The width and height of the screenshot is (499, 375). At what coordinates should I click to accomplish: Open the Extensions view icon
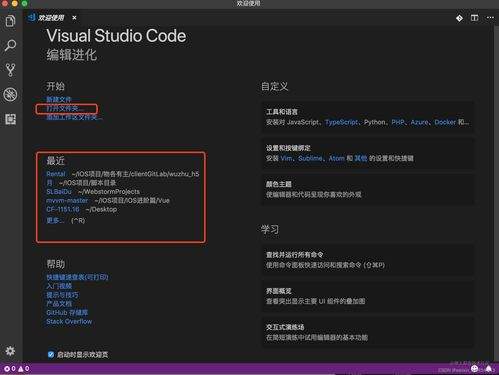tap(10, 119)
